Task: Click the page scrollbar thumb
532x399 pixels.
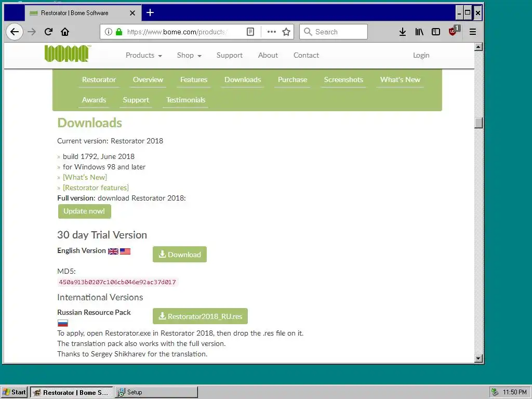Action: tap(478, 123)
